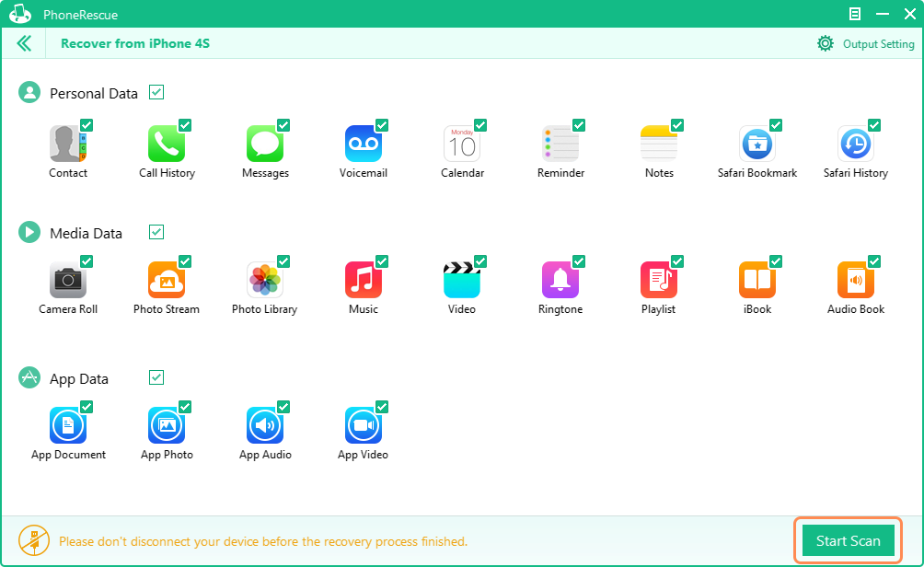
Task: Open the title bar menu icon
Action: 854,14
